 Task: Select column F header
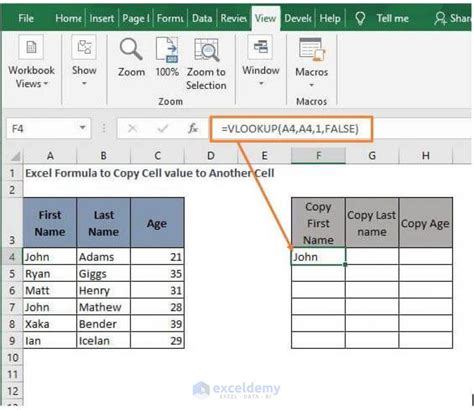318,156
